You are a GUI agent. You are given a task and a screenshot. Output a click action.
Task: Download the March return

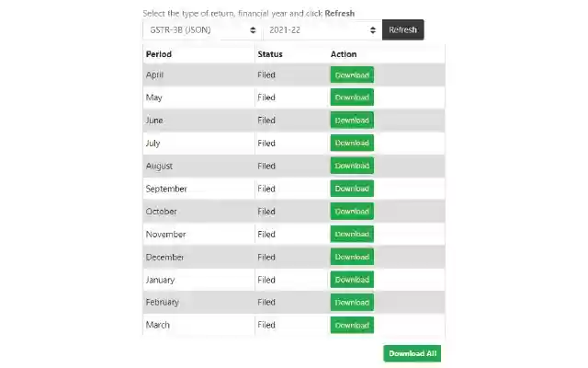coord(352,326)
